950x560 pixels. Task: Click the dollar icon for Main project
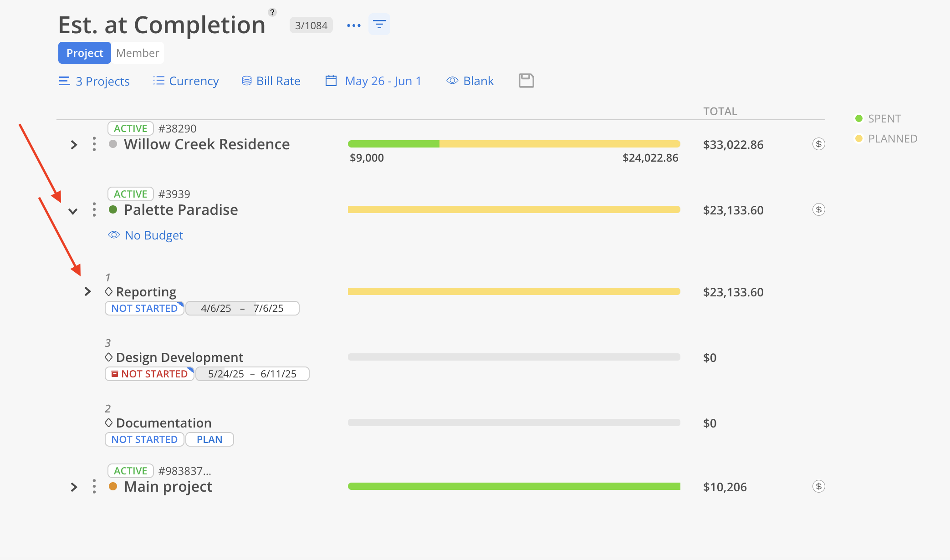819,487
